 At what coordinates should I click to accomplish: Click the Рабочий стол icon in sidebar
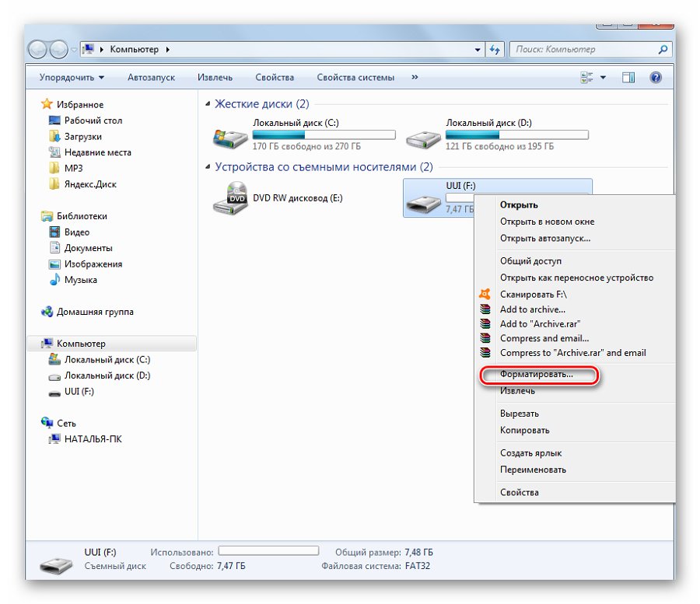point(54,120)
